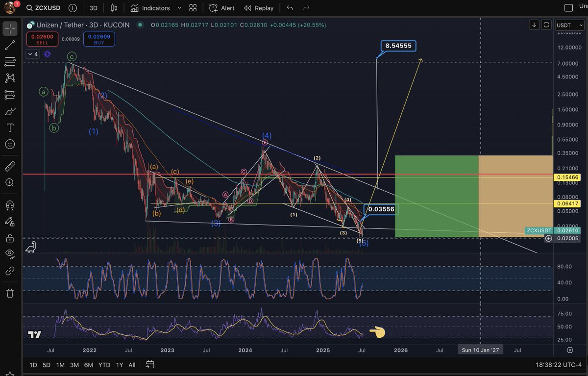This screenshot has height=376, width=588.
Task: Collapse the indicator legend showing 4
Action: tap(33, 54)
